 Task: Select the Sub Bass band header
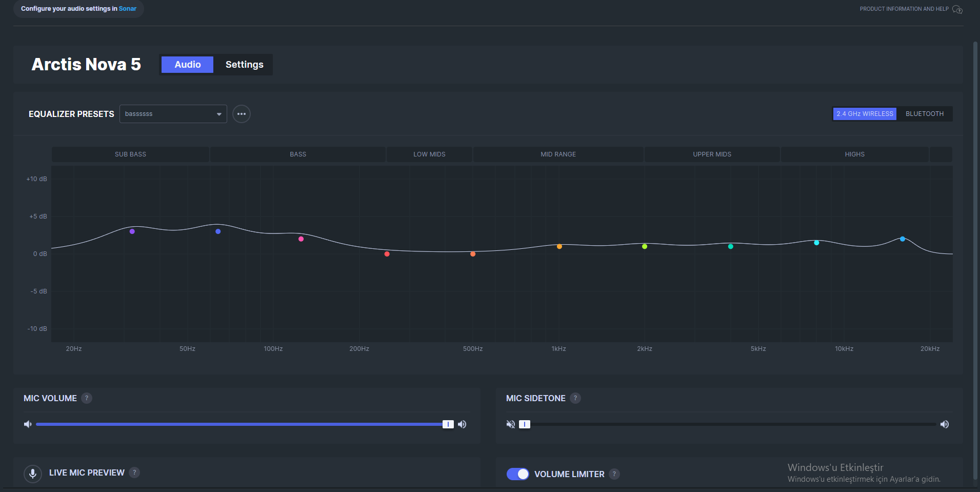point(130,154)
